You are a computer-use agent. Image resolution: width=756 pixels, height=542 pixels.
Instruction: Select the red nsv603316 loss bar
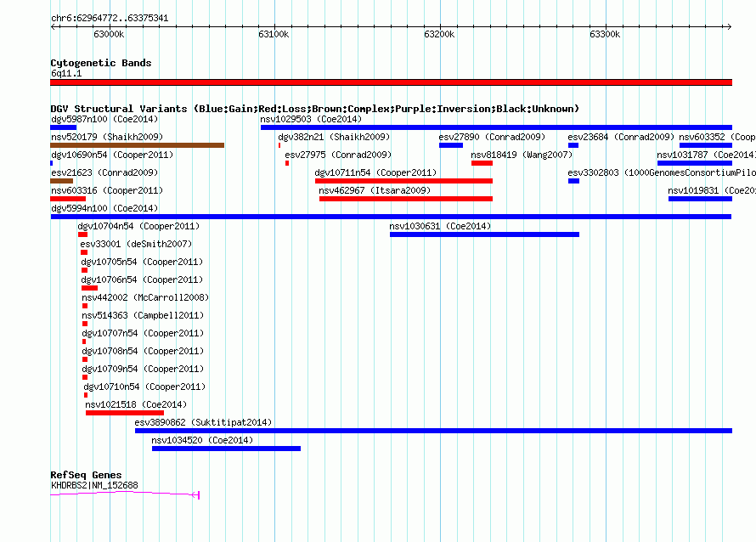(x=68, y=199)
